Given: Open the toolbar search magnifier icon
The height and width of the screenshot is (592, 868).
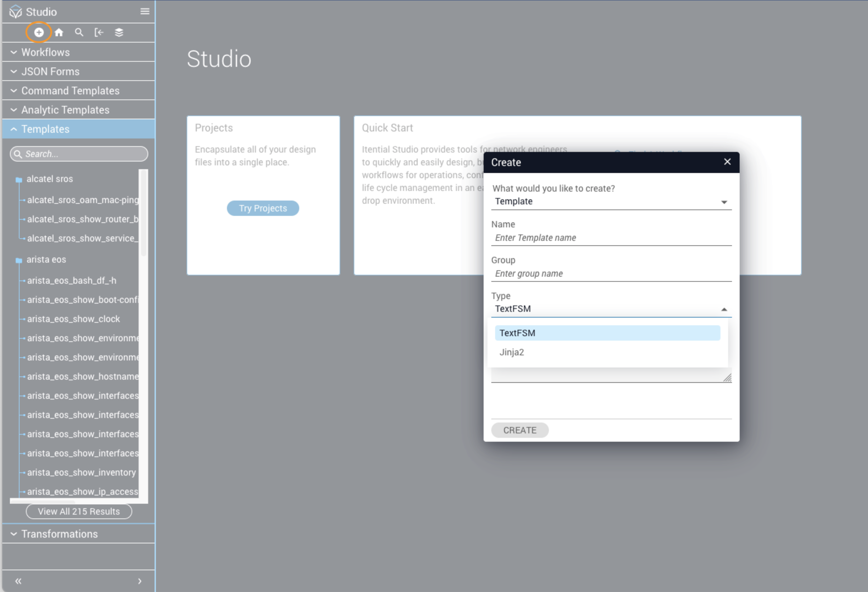Looking at the screenshot, I should (79, 33).
